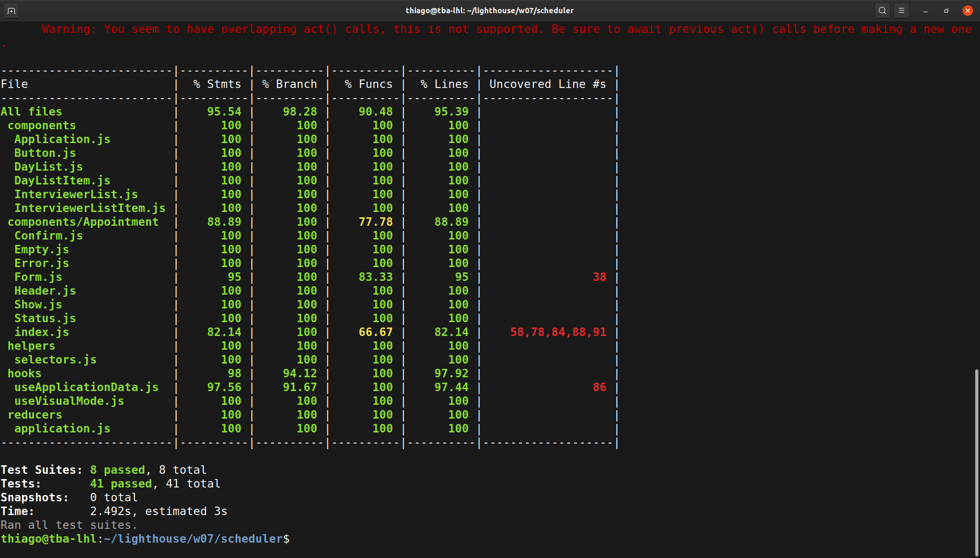Viewport: 980px width, 558px height.
Task: Open the terminal hamburger menu
Action: (x=901, y=11)
